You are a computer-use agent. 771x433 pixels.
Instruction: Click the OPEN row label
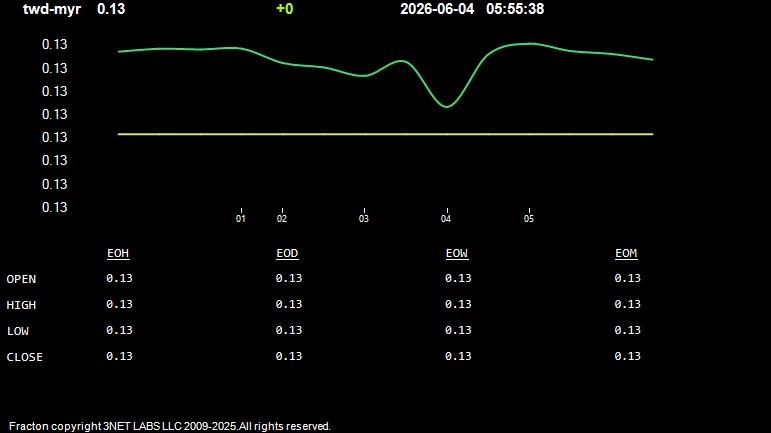[x=21, y=279]
